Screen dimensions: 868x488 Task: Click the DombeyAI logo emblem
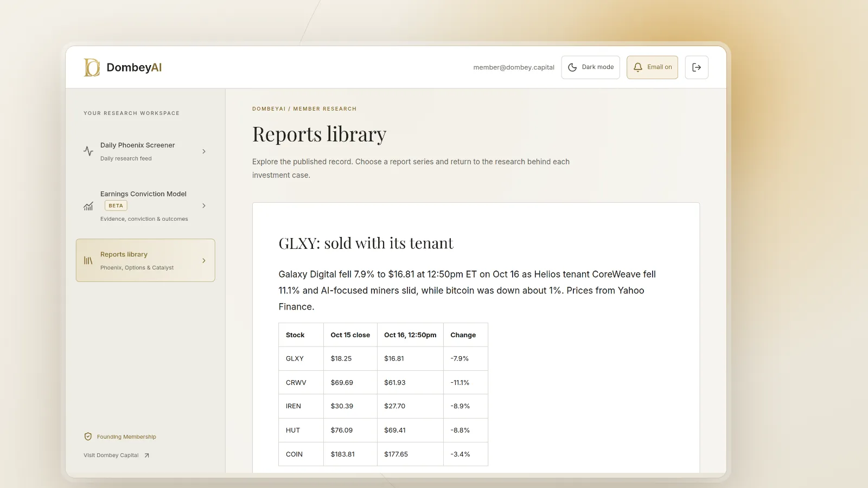click(x=92, y=67)
